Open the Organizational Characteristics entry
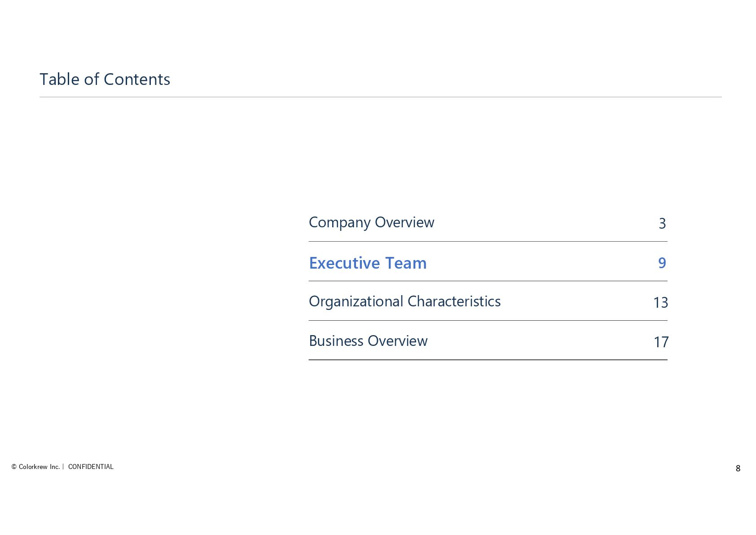 pyautogui.click(x=404, y=301)
